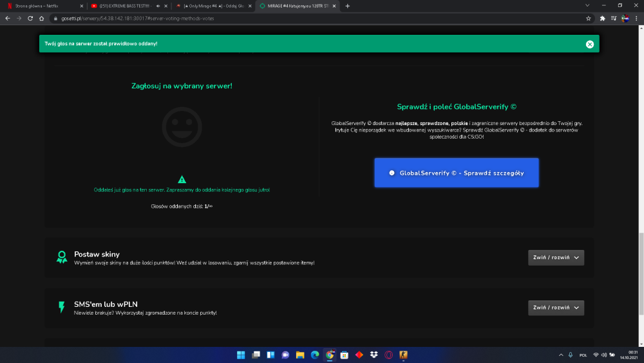This screenshot has height=363, width=644.
Task: Dismiss the green vote confirmation banner
Action: click(x=589, y=44)
